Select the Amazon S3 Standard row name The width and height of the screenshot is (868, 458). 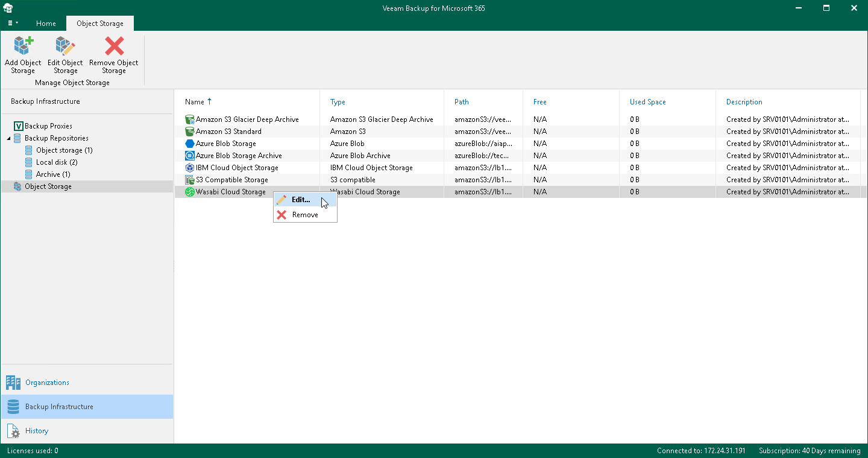tap(228, 132)
